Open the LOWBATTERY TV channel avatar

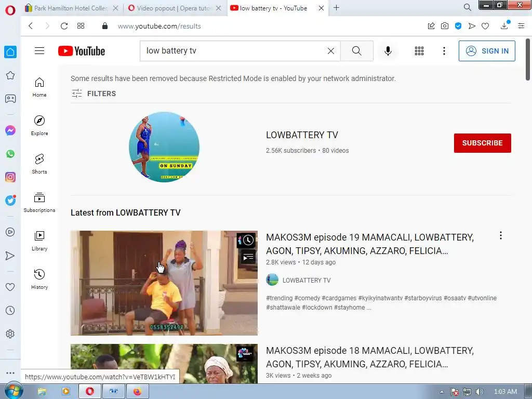pos(164,147)
